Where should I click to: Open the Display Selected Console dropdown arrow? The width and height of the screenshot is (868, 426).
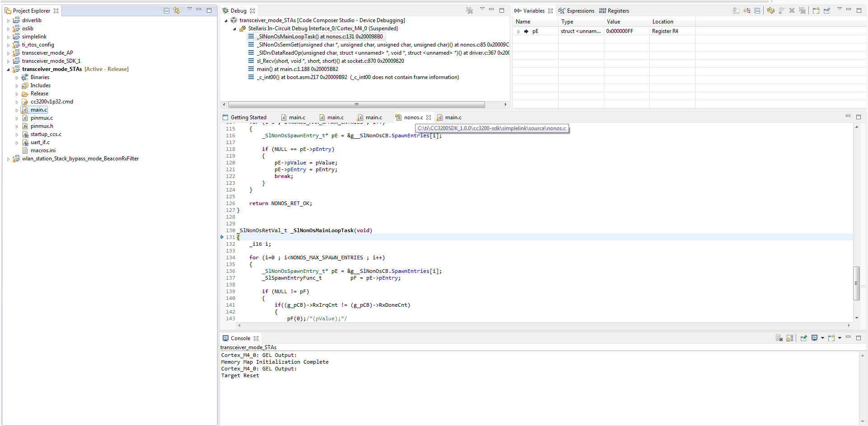coord(822,338)
